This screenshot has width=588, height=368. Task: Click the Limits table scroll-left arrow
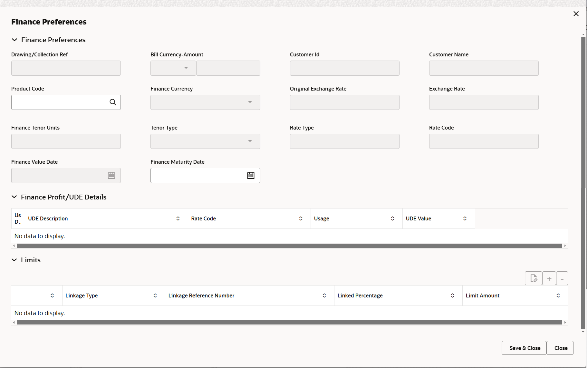(14, 323)
